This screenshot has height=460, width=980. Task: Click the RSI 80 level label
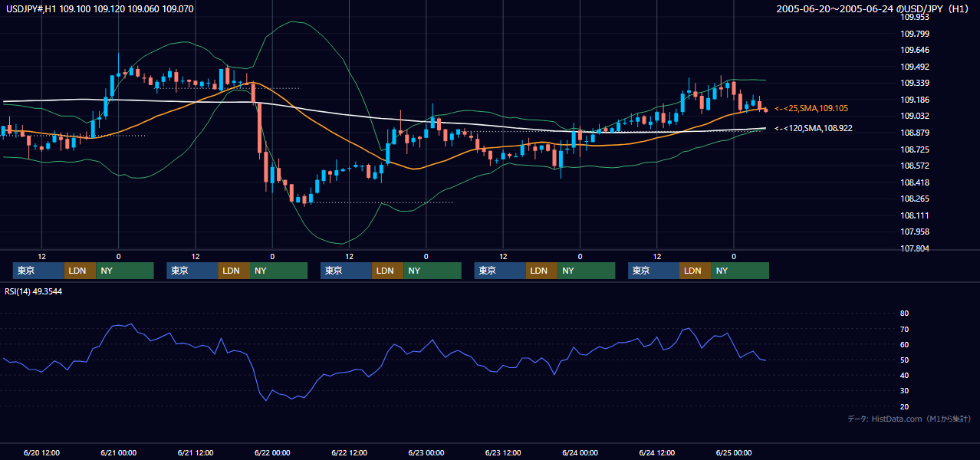point(904,314)
